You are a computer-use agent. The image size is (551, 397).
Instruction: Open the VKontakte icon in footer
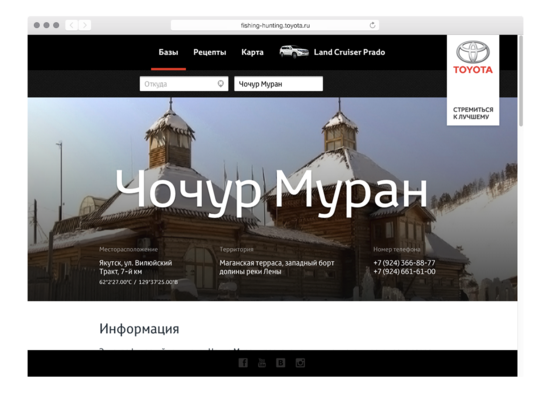(280, 363)
